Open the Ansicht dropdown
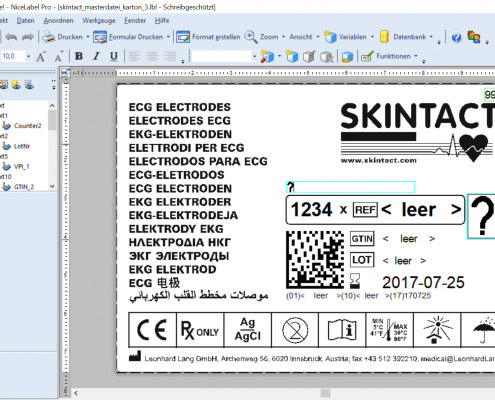The image size is (495, 400). pyautogui.click(x=304, y=37)
